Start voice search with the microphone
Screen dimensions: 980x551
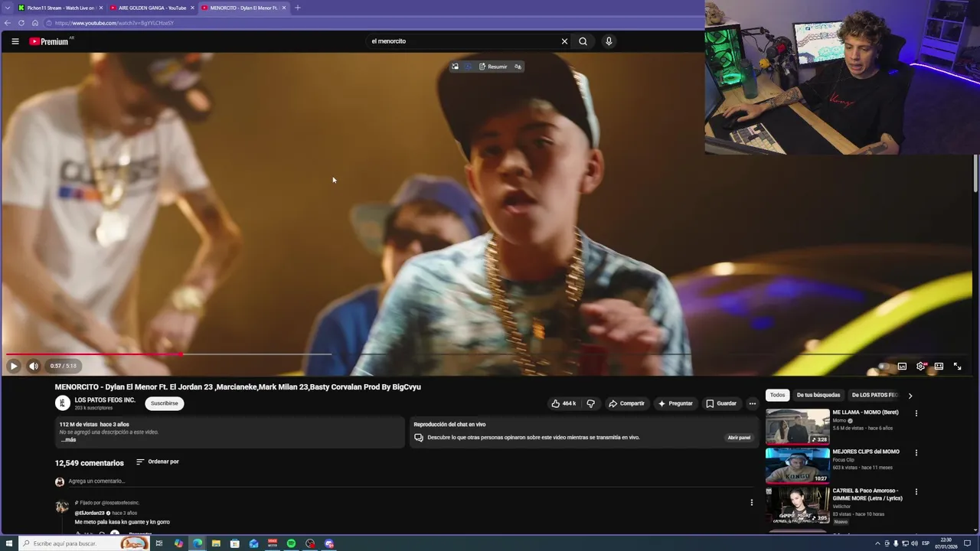tap(609, 41)
